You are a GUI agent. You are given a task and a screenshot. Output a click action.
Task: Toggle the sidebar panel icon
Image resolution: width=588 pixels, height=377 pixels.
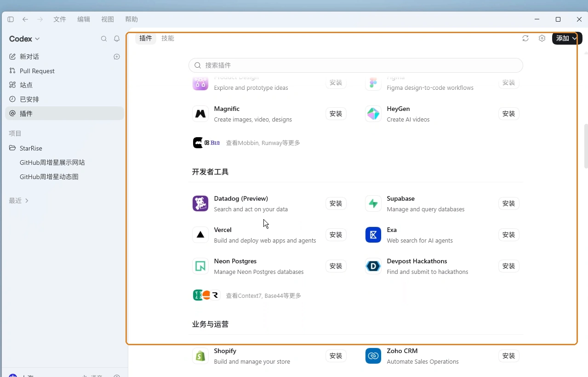pyautogui.click(x=11, y=19)
